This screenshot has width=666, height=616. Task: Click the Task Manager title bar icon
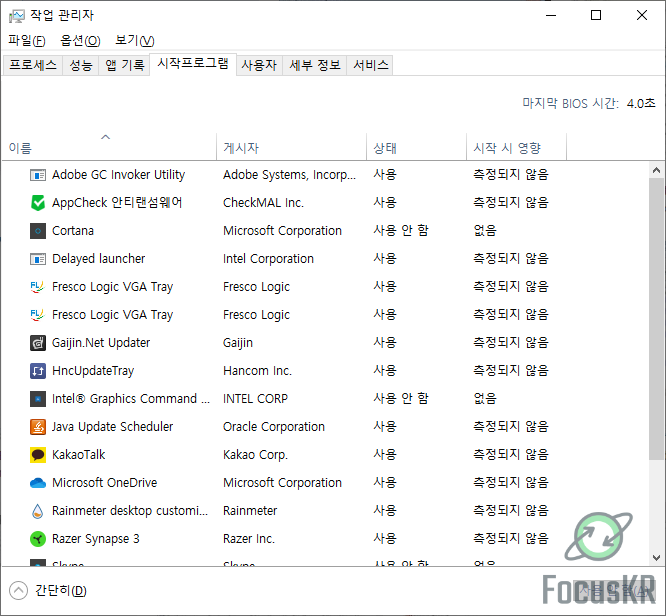click(17, 16)
